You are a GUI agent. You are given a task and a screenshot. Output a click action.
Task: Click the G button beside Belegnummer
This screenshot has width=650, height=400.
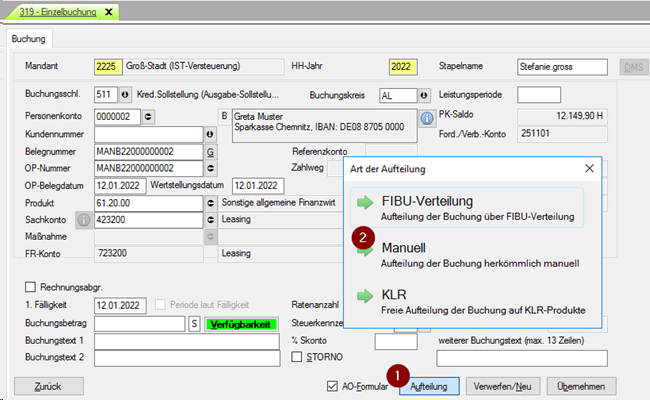point(210,152)
